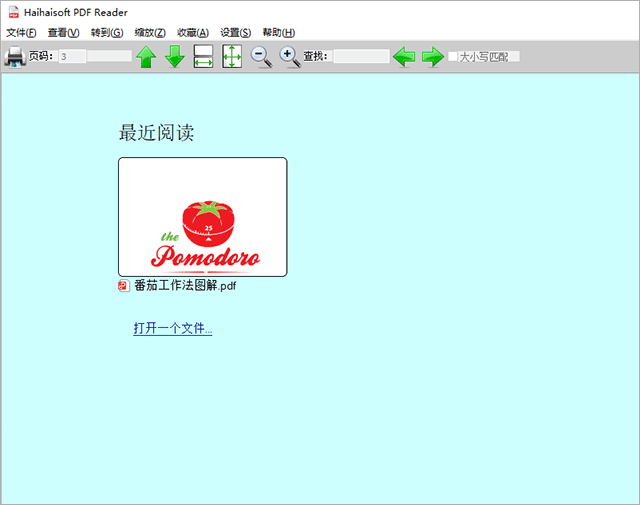Open the 帮助(H) menu
The height and width of the screenshot is (505, 640).
pyautogui.click(x=279, y=33)
